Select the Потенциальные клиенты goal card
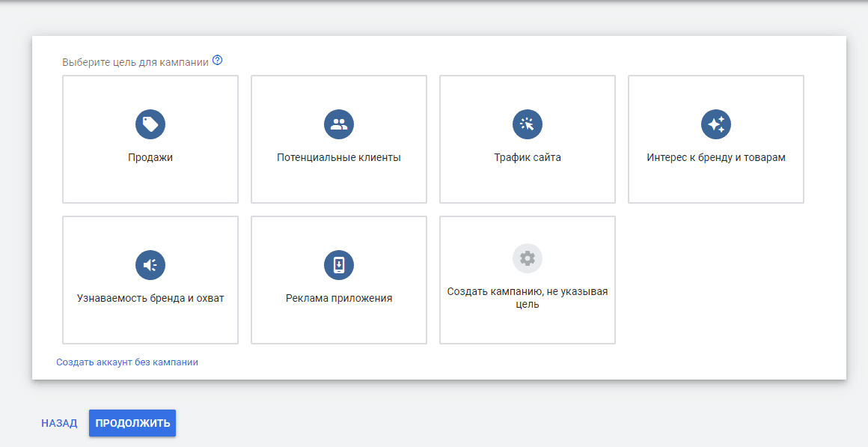The width and height of the screenshot is (868, 447). click(x=338, y=139)
